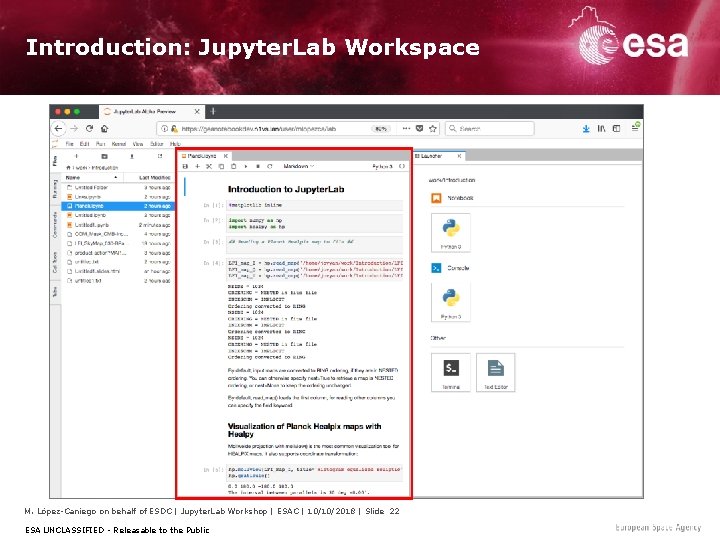The height and width of the screenshot is (540, 720).
Task: Open the Run menu
Action: [x=101, y=144]
